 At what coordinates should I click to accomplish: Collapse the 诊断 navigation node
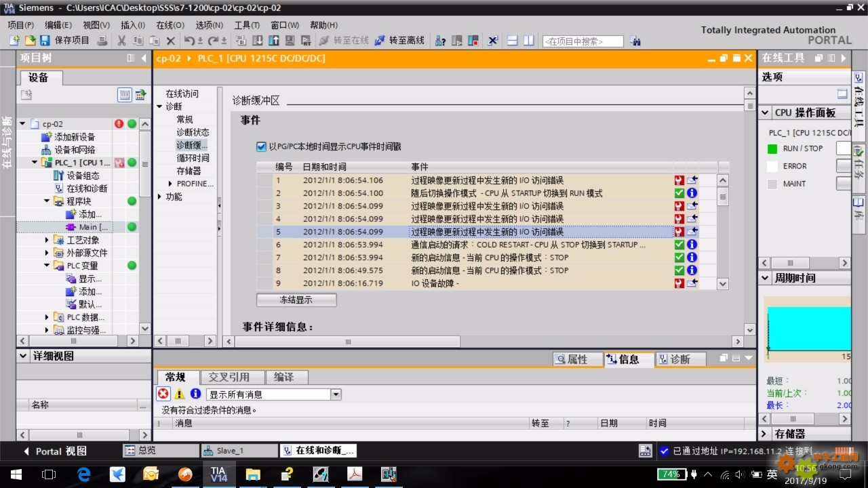point(159,106)
